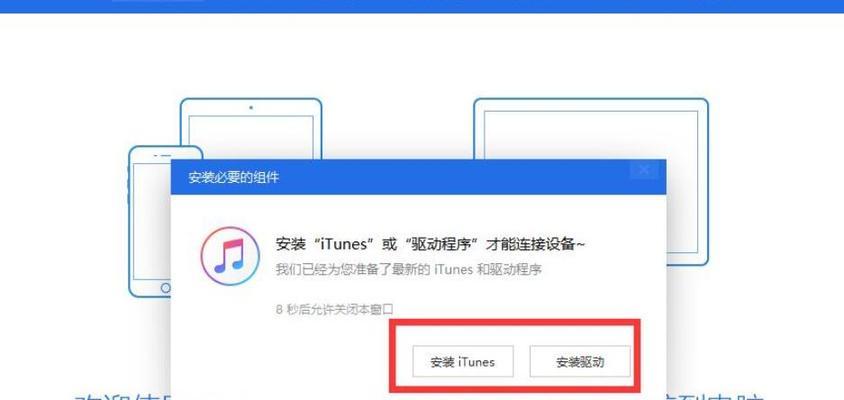This screenshot has height=400, width=844.
Task: Tap the home button on phone illustration
Action: pyautogui.click(x=166, y=288)
